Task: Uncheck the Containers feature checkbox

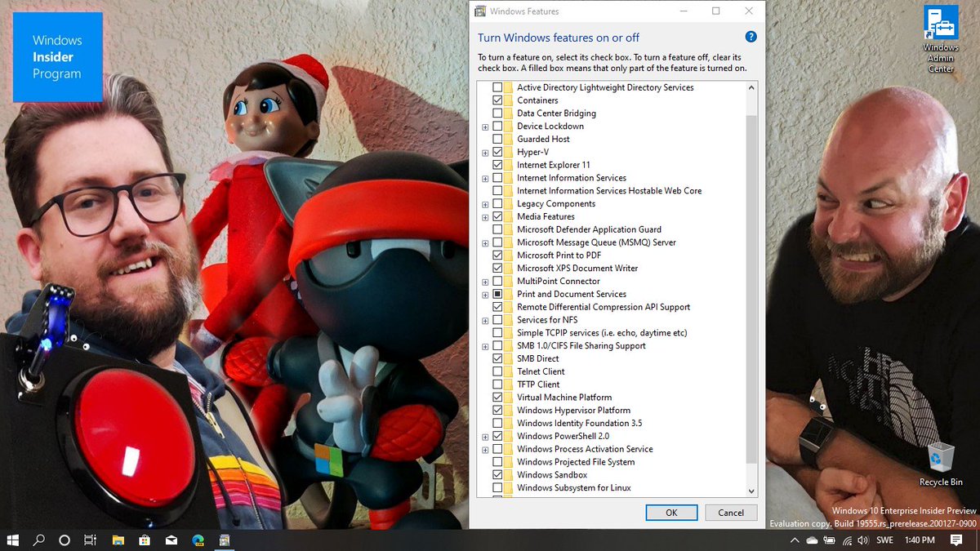Action: click(497, 100)
